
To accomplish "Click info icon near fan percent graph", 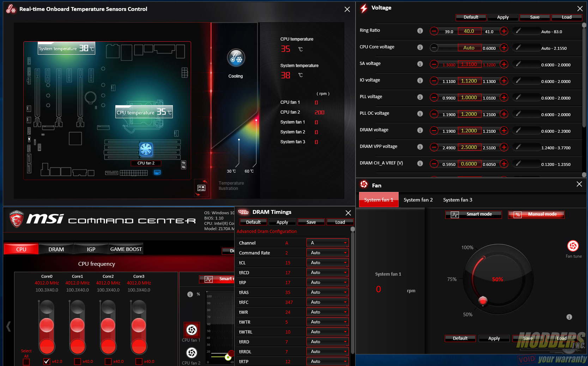I will click(x=190, y=294).
